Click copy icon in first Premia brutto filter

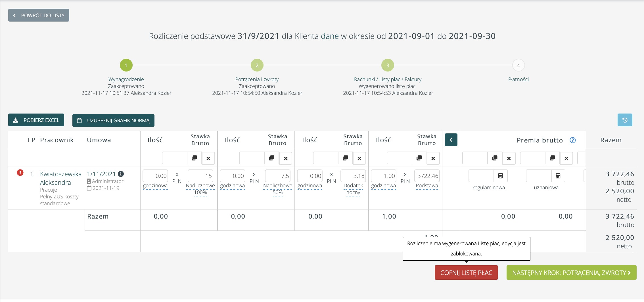(x=495, y=158)
